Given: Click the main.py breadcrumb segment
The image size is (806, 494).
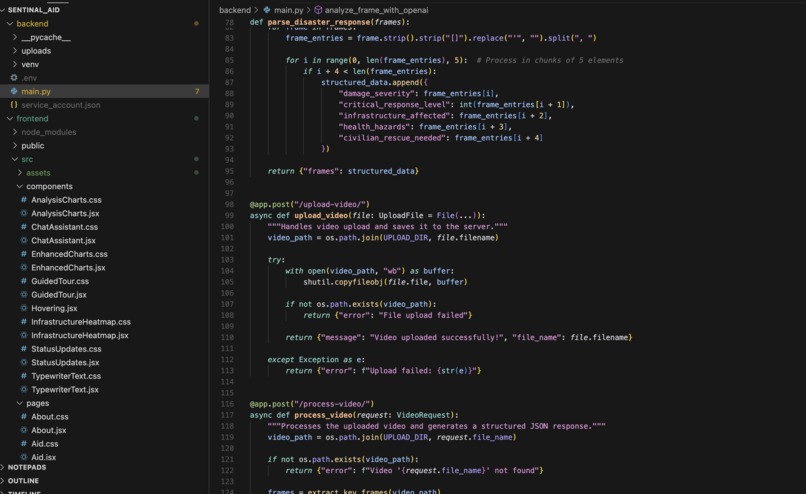Looking at the screenshot, I should [x=289, y=10].
